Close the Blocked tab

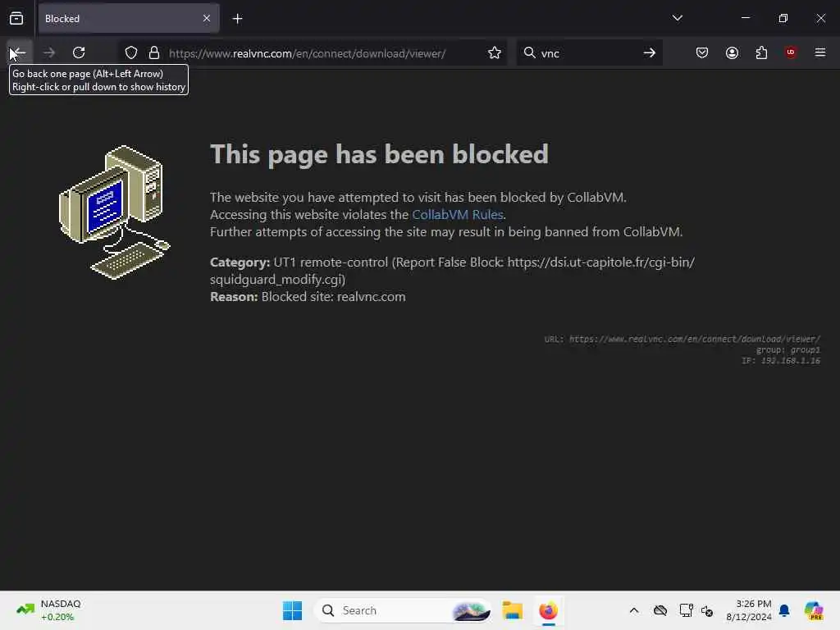(207, 18)
